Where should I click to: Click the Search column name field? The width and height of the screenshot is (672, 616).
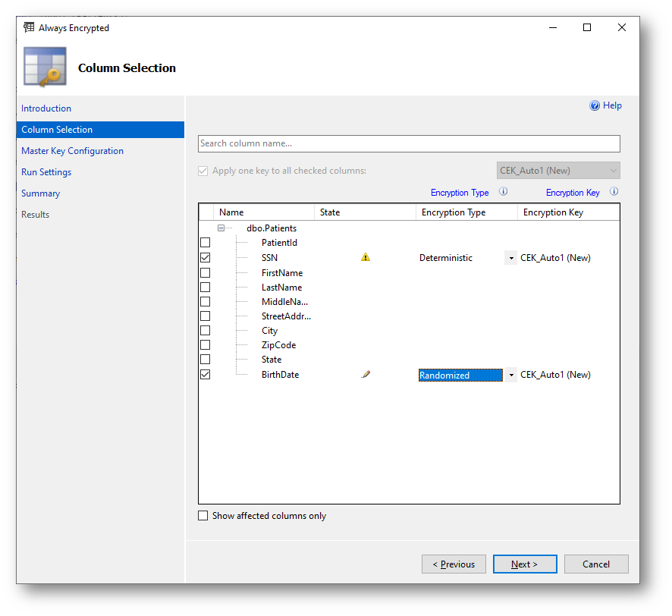click(409, 143)
